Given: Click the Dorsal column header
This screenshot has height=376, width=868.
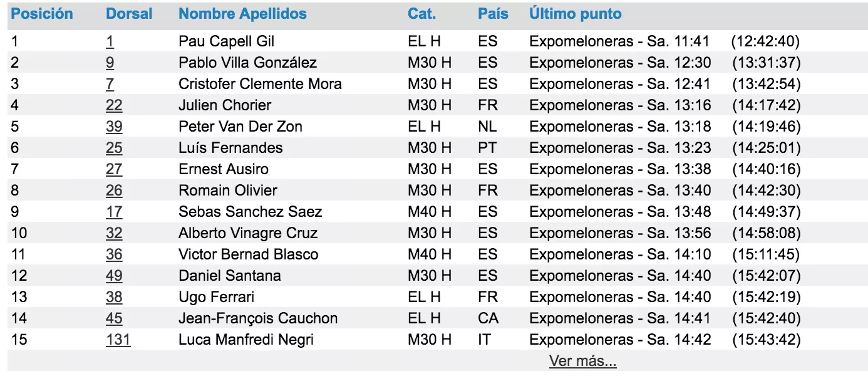Looking at the screenshot, I should pos(129,14).
